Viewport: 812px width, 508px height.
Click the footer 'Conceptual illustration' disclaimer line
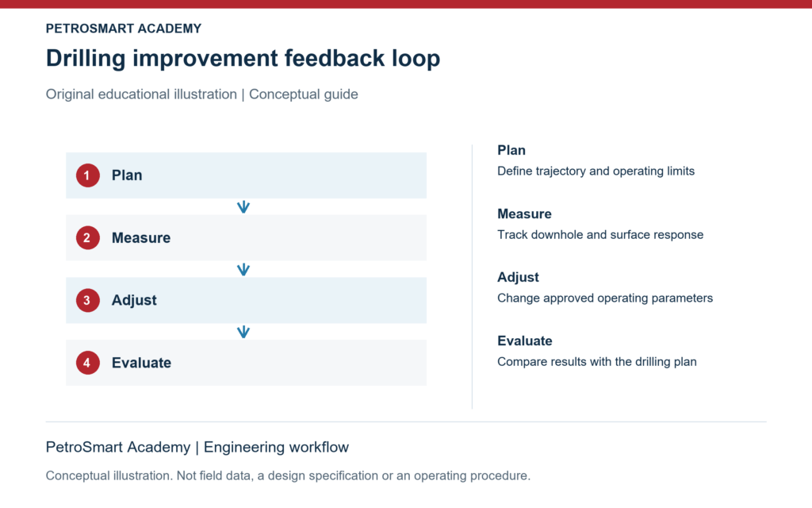tap(288, 476)
